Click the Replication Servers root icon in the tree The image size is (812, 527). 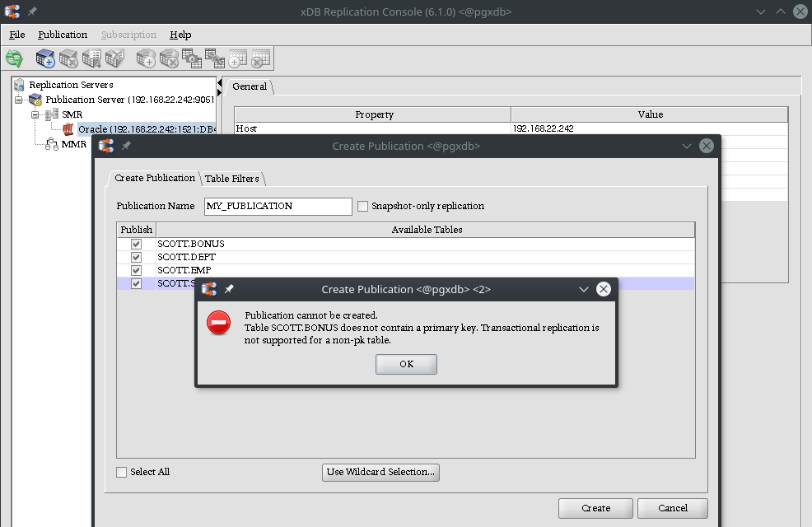pyautogui.click(x=20, y=85)
